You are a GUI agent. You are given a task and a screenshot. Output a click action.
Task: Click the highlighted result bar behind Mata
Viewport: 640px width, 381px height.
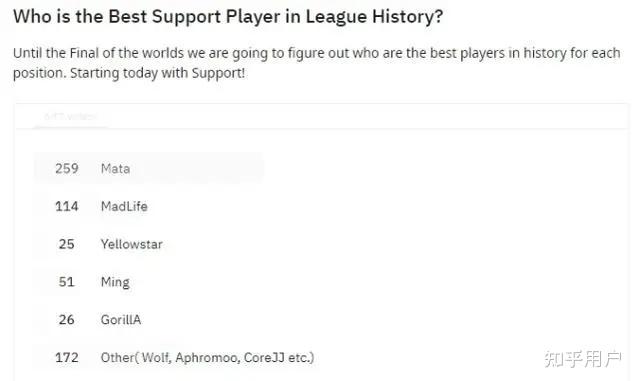tap(149, 168)
